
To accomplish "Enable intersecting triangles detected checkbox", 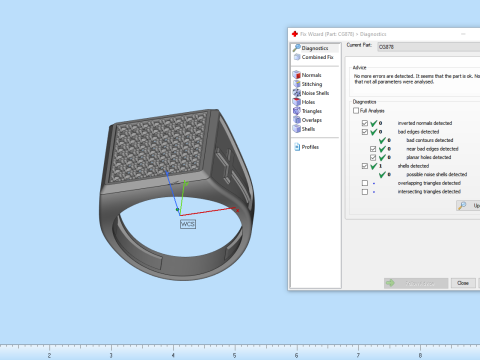I will [365, 192].
